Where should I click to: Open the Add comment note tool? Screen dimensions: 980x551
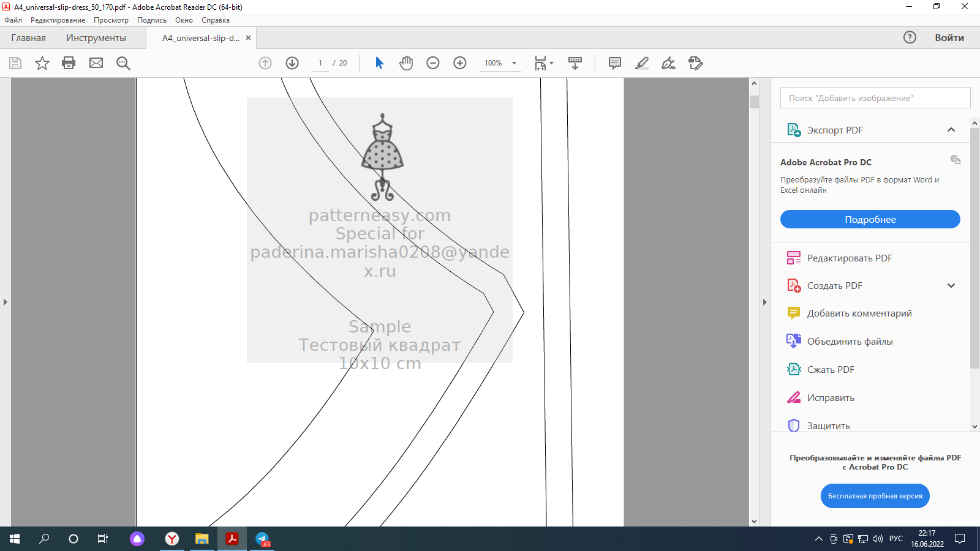[615, 63]
